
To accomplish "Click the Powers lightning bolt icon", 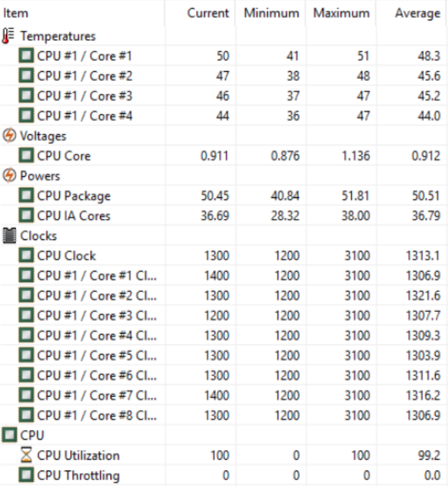I will click(x=10, y=176).
